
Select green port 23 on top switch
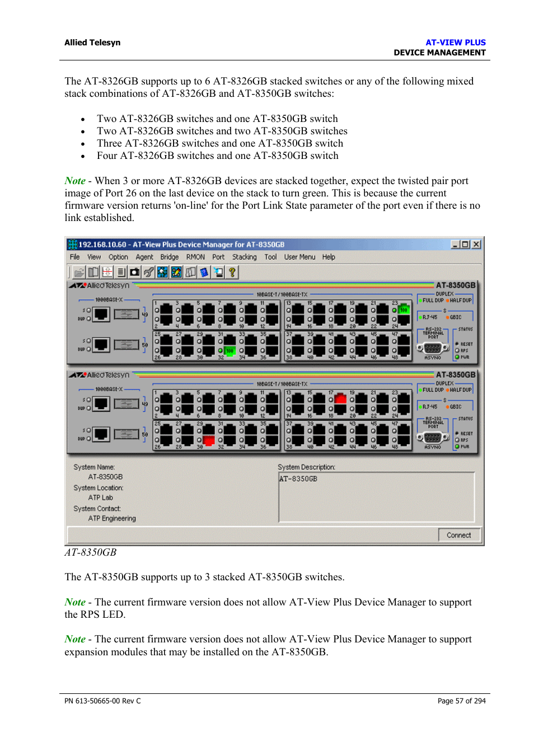click(x=404, y=309)
